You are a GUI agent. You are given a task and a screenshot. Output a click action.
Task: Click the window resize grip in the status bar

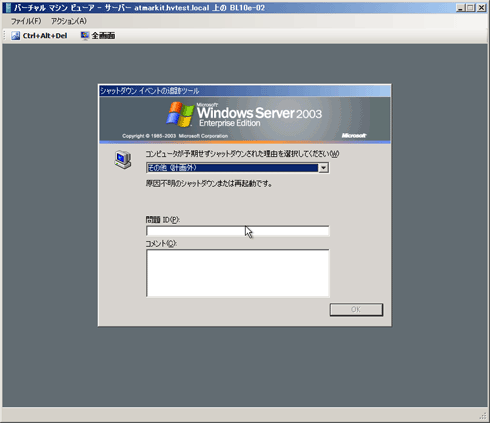coord(483,416)
